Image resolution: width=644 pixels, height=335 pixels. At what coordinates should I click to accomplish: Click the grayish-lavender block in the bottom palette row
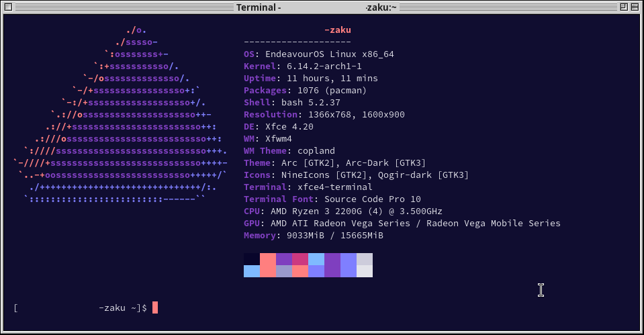[284, 271]
